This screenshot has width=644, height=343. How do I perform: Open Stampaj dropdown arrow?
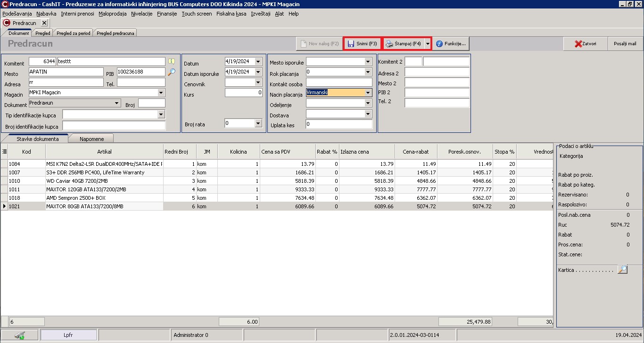(428, 44)
